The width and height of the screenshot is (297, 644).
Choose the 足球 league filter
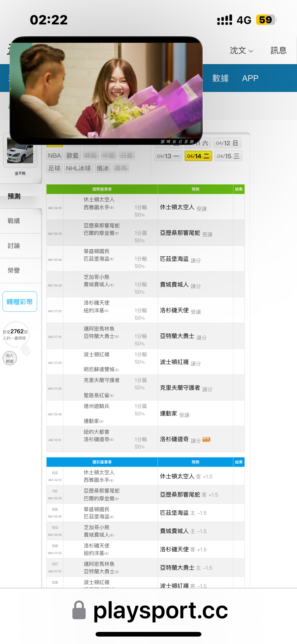54,168
